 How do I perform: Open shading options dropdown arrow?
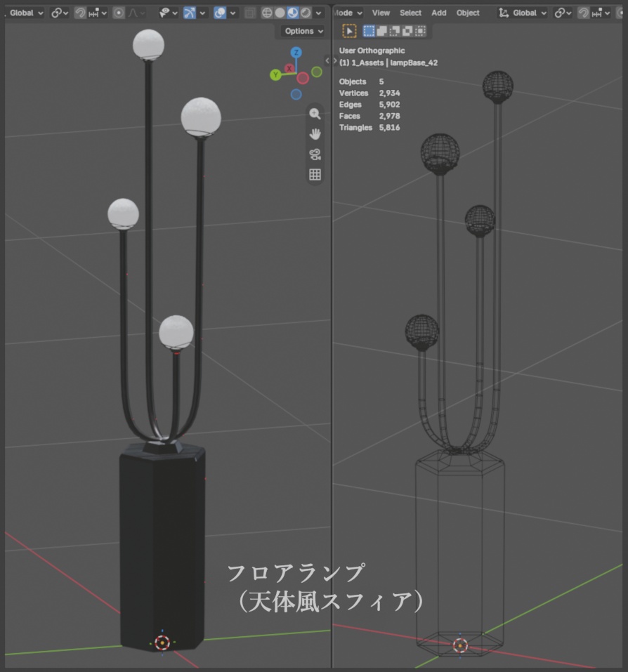(318, 13)
